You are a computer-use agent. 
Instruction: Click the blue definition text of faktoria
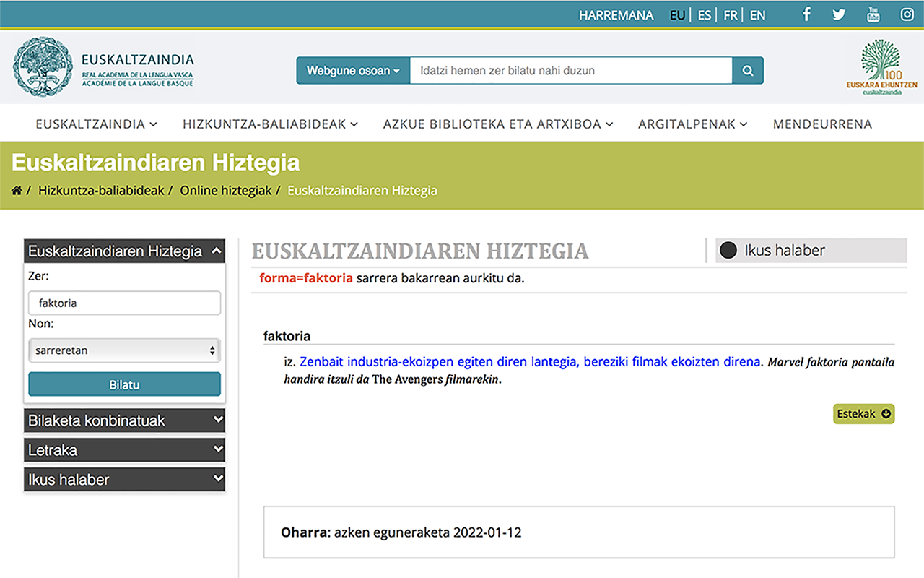click(531, 362)
